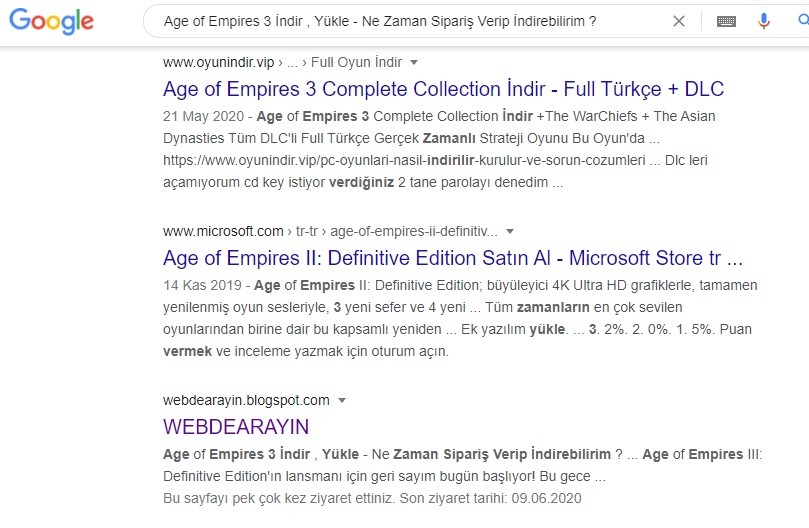Click the Full Oyun İndir breadcrumb

tap(357, 62)
